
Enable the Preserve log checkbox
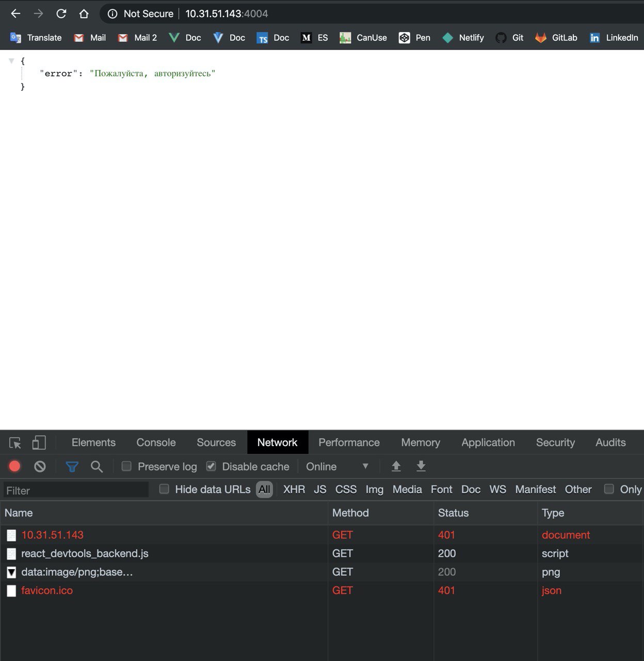pos(126,466)
